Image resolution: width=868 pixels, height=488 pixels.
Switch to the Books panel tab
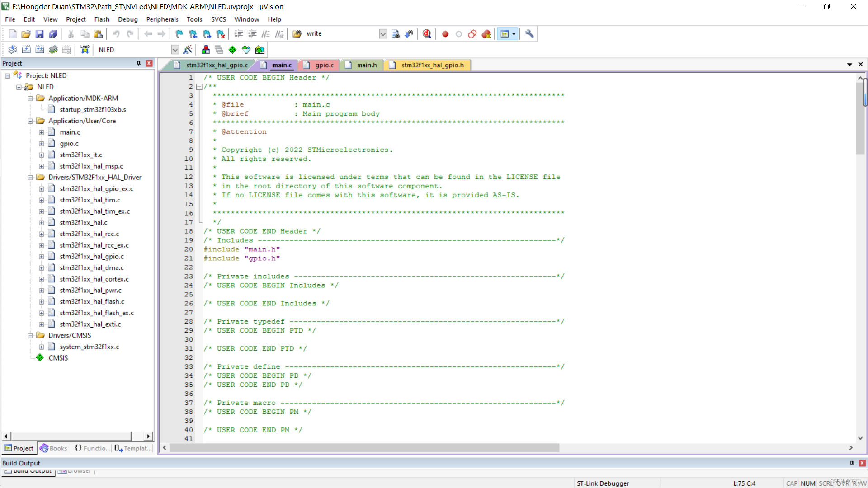pos(53,448)
